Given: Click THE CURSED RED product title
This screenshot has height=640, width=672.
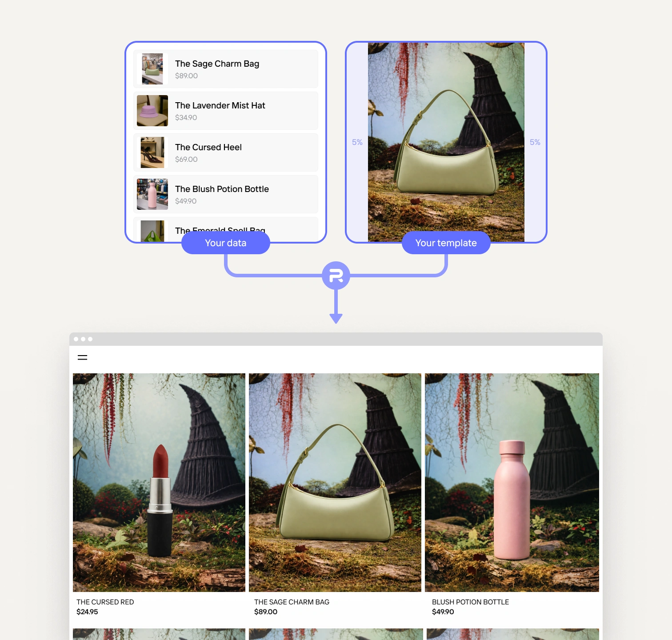Looking at the screenshot, I should [x=105, y=602].
